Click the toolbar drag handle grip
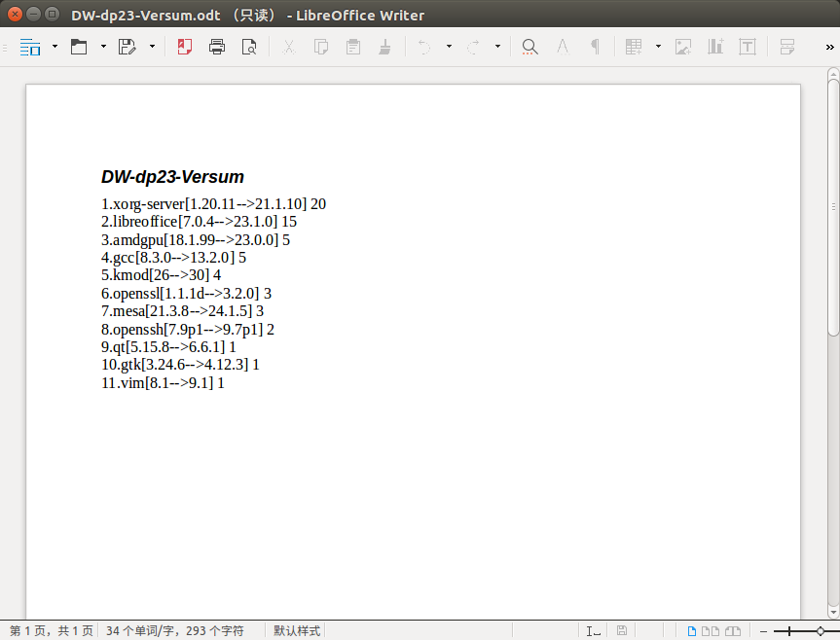The width and height of the screenshot is (840, 640). pyautogui.click(x=5, y=47)
